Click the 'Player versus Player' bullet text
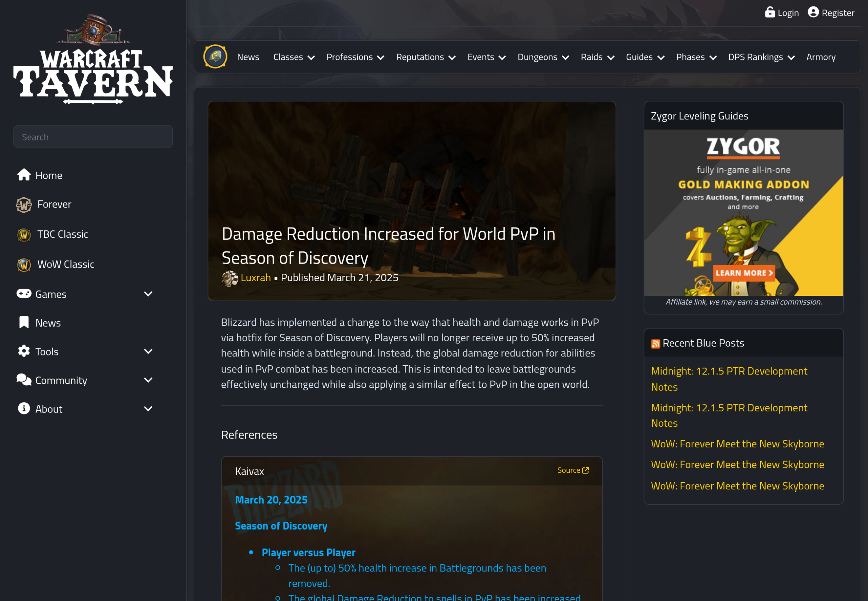 308,552
